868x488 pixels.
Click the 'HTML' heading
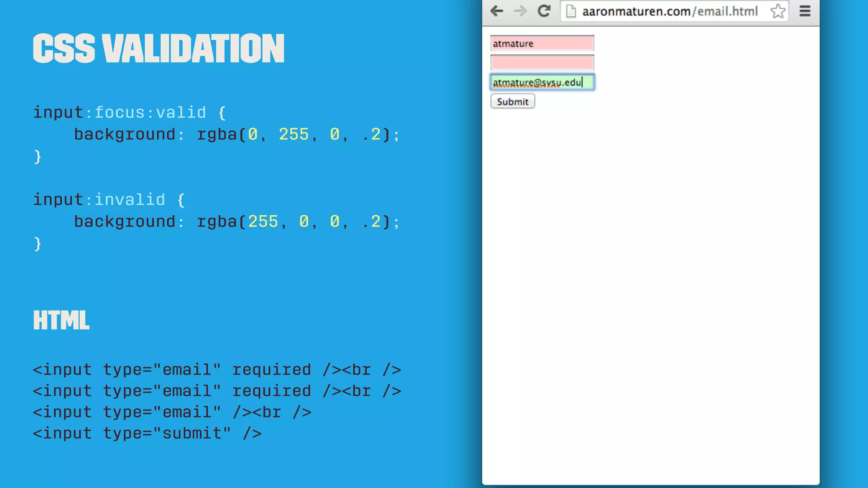[61, 320]
